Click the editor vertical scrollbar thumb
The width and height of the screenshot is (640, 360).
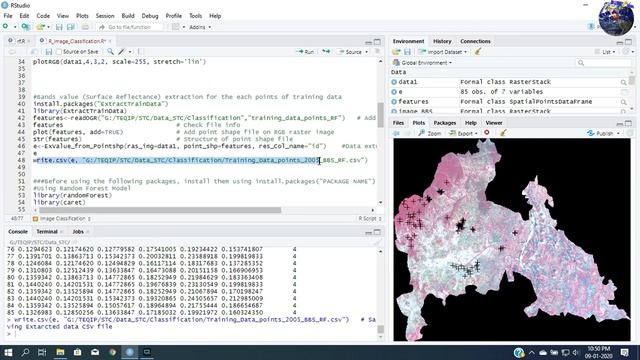click(380, 115)
